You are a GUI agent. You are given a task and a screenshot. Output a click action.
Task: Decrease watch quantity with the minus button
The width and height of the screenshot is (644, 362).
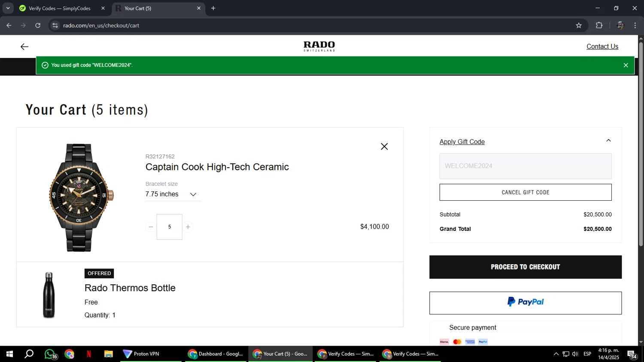coord(151,227)
